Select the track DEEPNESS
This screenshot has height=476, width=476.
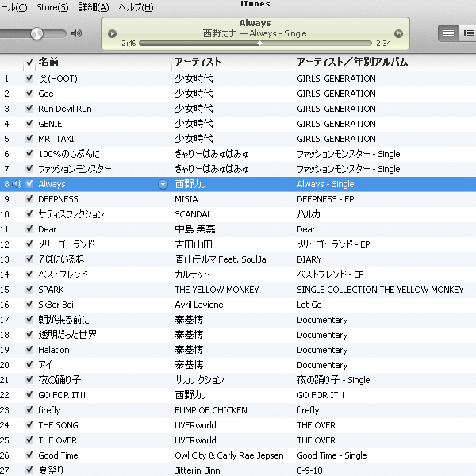(58, 199)
